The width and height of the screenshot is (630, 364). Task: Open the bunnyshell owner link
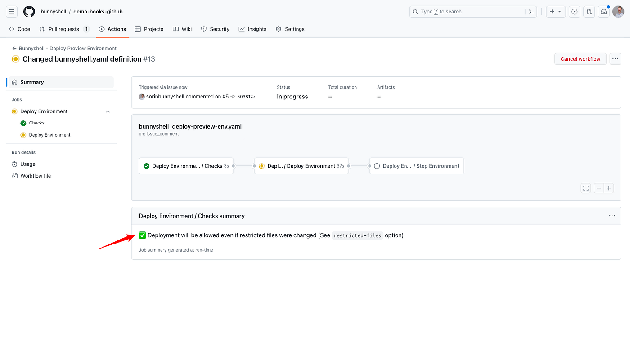53,12
